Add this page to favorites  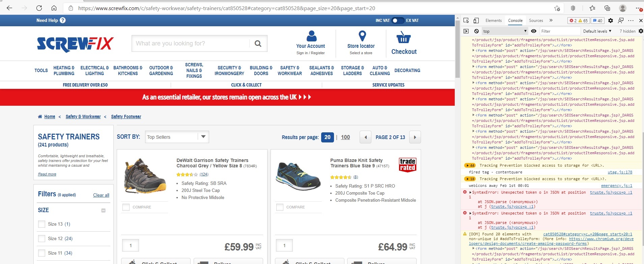click(557, 8)
